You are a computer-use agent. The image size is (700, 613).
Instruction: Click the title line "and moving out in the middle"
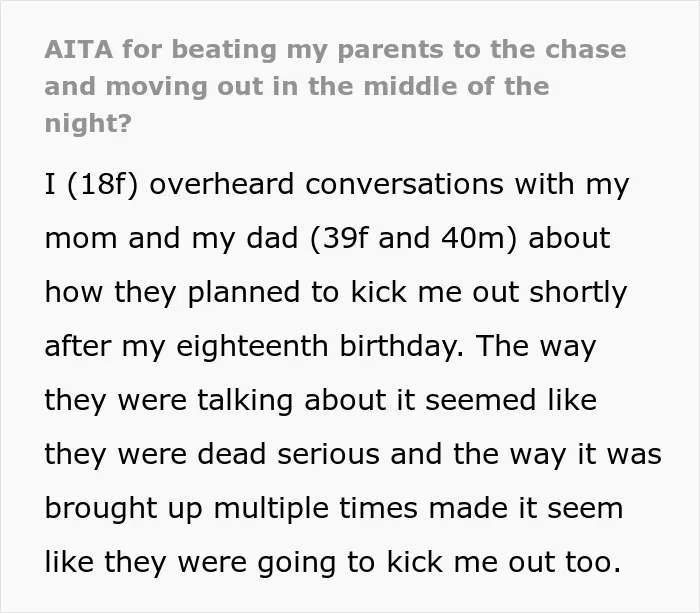[x=250, y=87]
